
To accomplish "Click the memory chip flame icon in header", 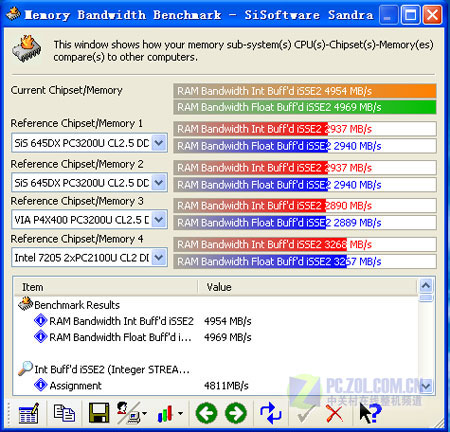I will pyautogui.click(x=26, y=49).
